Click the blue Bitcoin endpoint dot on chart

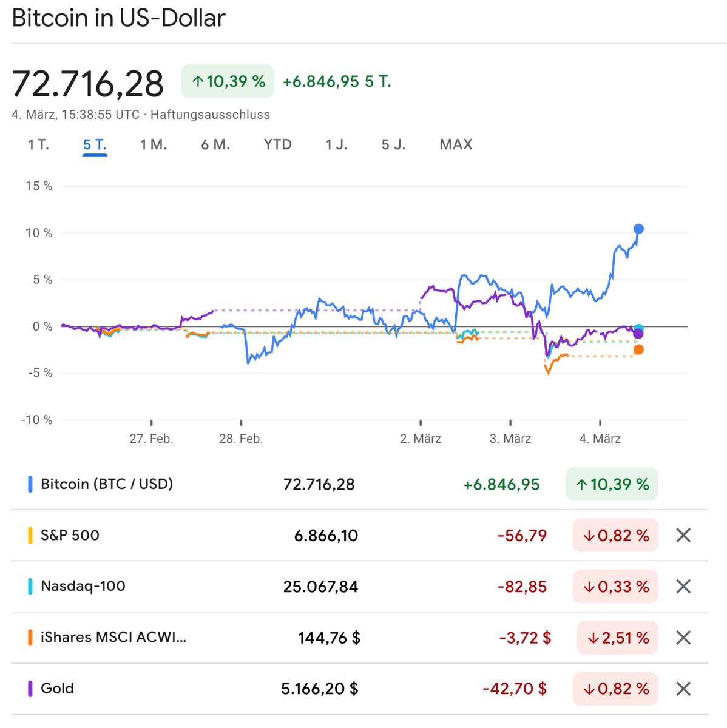[x=638, y=229]
